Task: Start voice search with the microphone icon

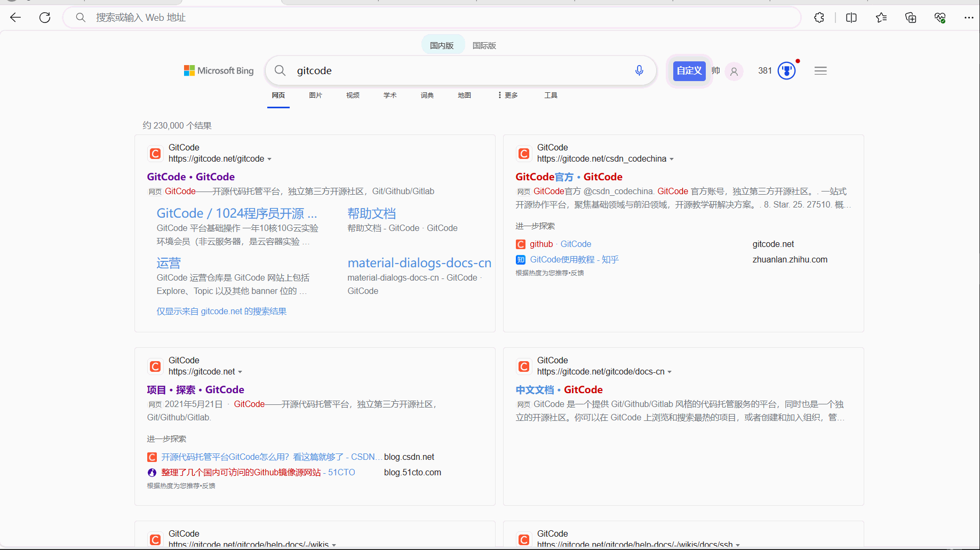Action: pyautogui.click(x=639, y=70)
